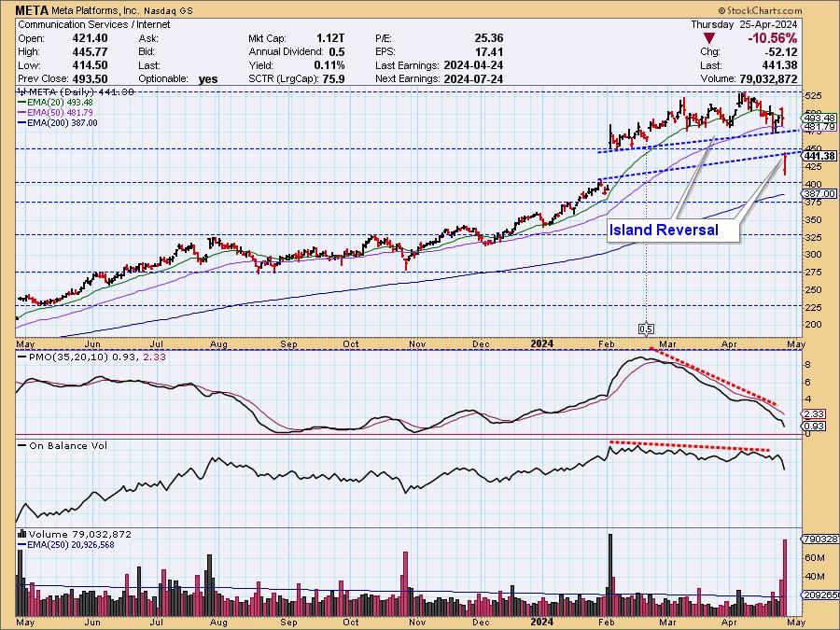Viewport: 840px width, 630px height.
Task: Click the 2024 year label on the price chart axis
Action: 541,343
